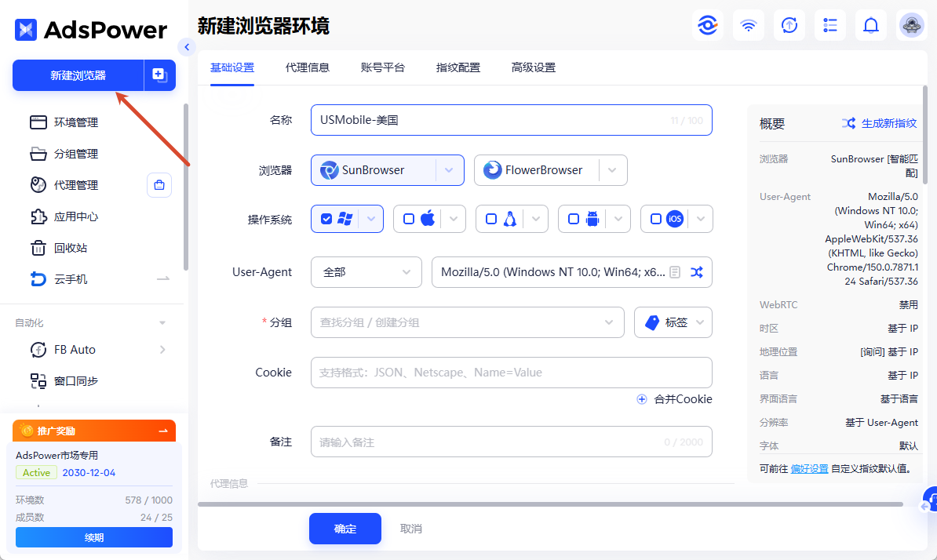Click the User-Agent list icon
The image size is (937, 560).
coord(675,272)
